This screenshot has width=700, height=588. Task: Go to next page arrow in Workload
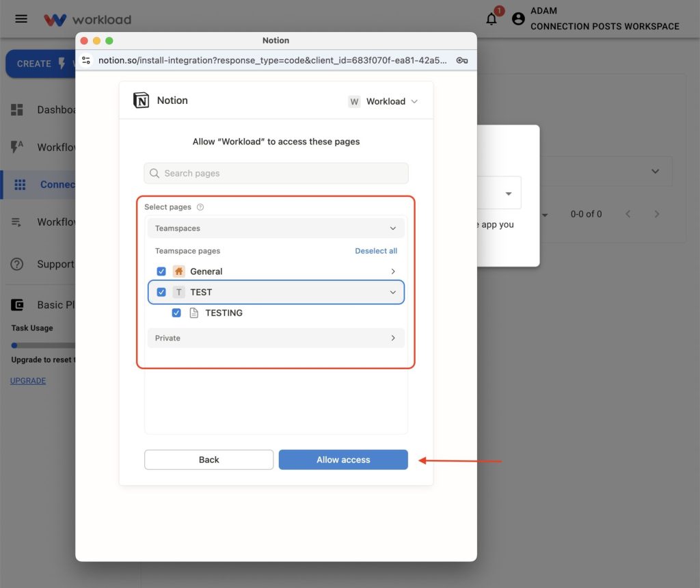(656, 214)
